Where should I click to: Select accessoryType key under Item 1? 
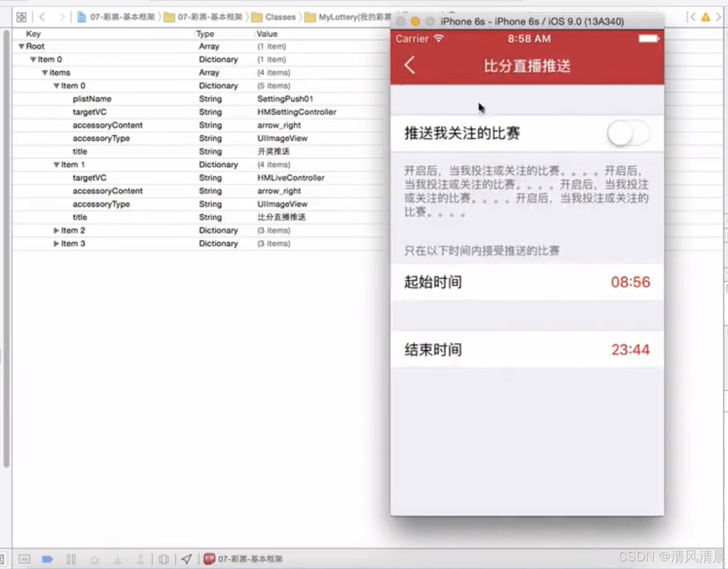pos(101,204)
